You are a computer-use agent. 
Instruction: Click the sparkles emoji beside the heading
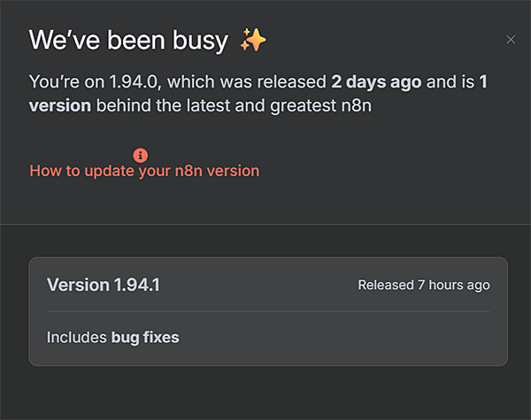point(253,40)
